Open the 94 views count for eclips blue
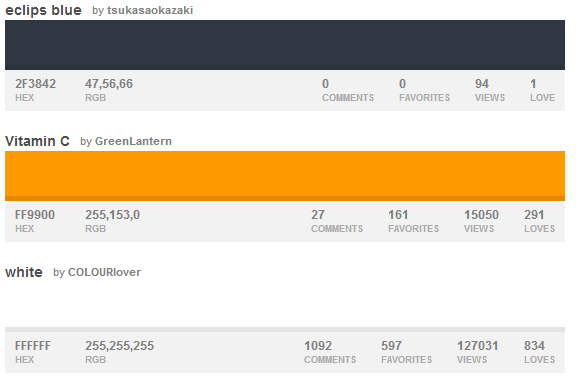The width and height of the screenshot is (577, 384). pyautogui.click(x=490, y=90)
